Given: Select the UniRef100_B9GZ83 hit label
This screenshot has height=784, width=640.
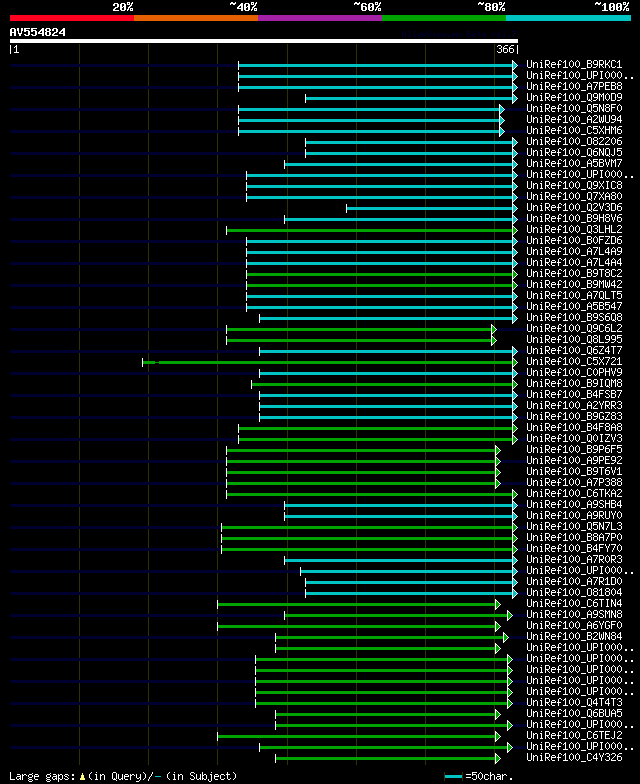Looking at the screenshot, I should (x=574, y=416).
